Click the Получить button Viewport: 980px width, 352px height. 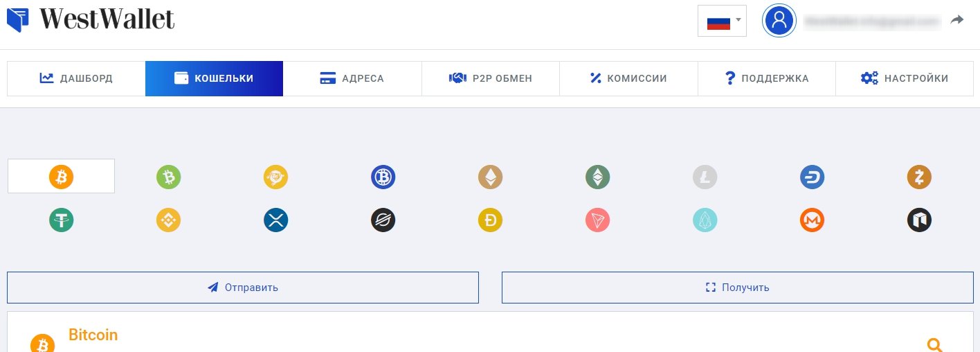[737, 287]
